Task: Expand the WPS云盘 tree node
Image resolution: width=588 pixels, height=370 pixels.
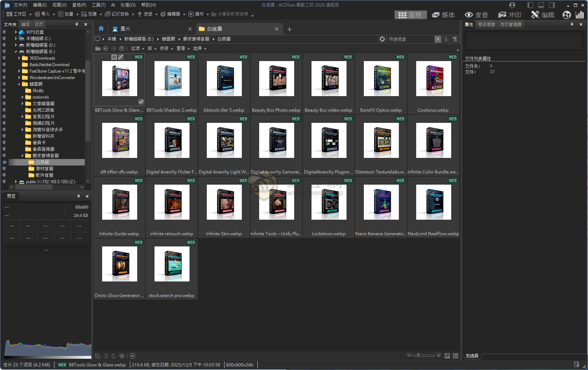Action: 16,32
